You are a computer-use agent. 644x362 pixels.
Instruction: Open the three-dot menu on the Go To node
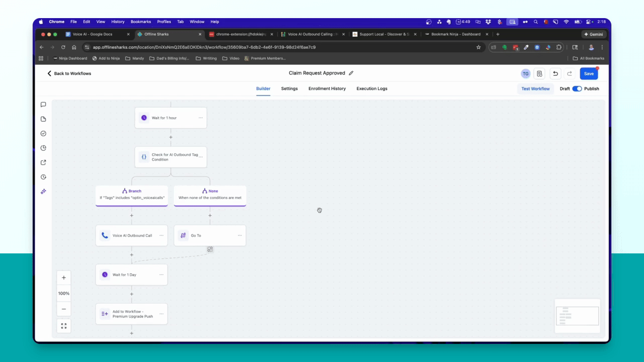(240, 235)
